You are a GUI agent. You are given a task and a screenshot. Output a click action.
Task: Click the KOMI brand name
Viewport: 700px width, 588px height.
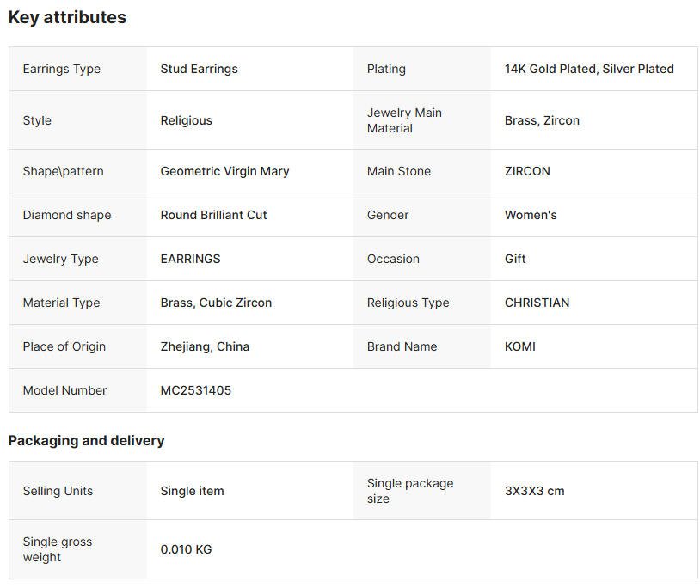[x=519, y=346]
